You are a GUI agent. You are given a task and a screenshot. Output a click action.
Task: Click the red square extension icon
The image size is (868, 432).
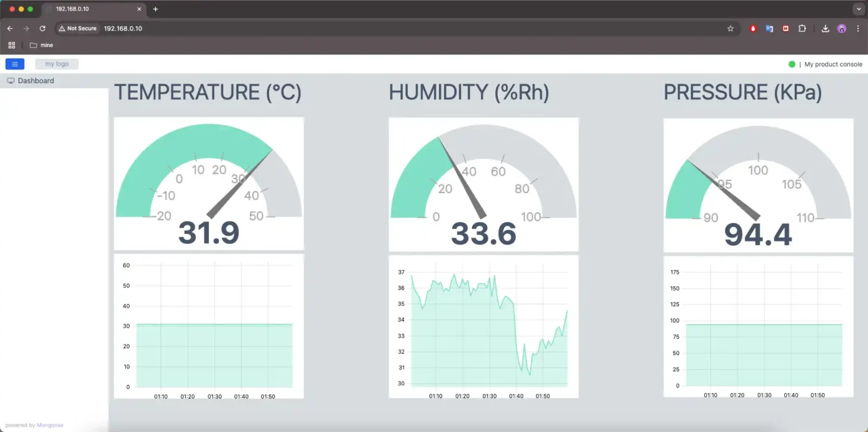(786, 29)
